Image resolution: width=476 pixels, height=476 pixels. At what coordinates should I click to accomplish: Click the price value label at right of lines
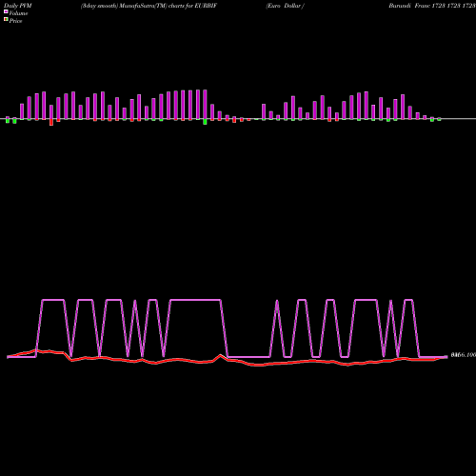pyautogui.click(x=463, y=355)
